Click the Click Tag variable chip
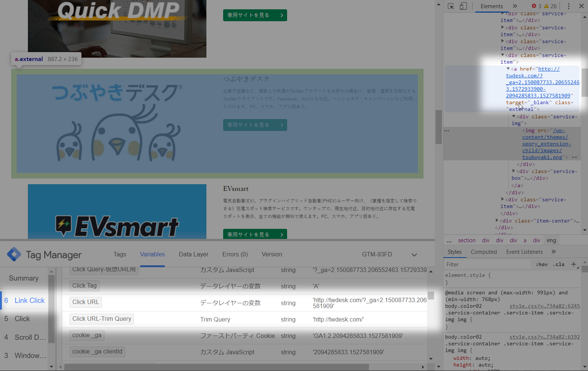The image size is (588, 371). pos(84,286)
